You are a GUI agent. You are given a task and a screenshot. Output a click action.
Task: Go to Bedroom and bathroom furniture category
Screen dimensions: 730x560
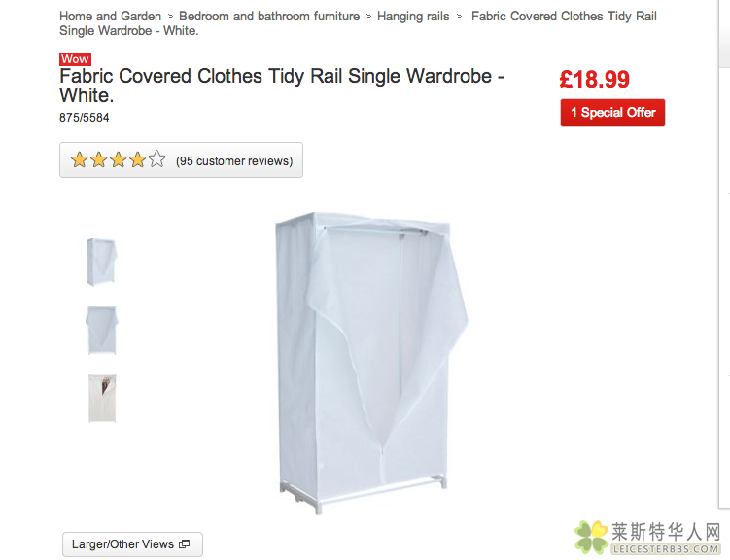269,17
